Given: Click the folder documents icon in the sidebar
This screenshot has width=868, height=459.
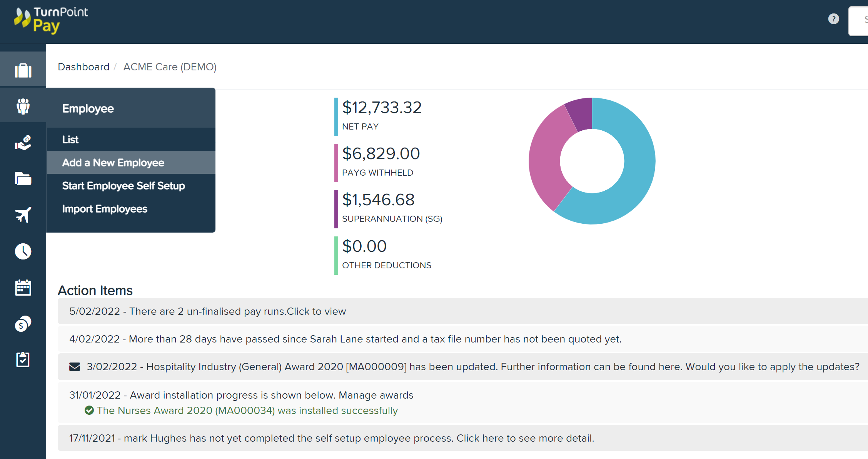Looking at the screenshot, I should 23,178.
